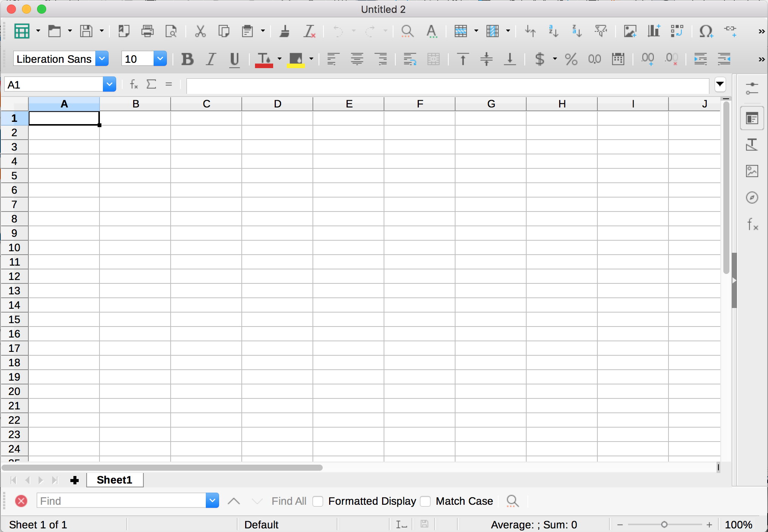This screenshot has height=532, width=768.
Task: Click the Format as Currency dollar icon
Action: [x=540, y=59]
